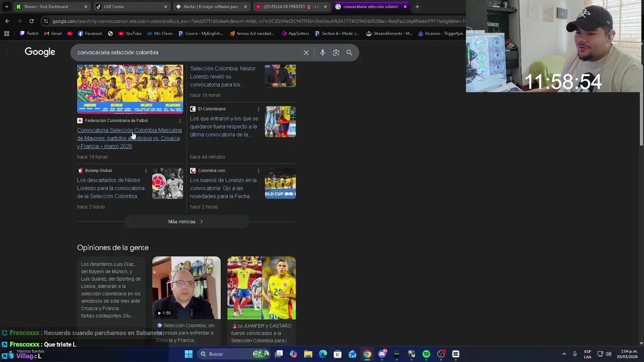The image size is (644, 362).
Task: Open options menu for Bolavip Global result
Action: pyautogui.click(x=146, y=171)
